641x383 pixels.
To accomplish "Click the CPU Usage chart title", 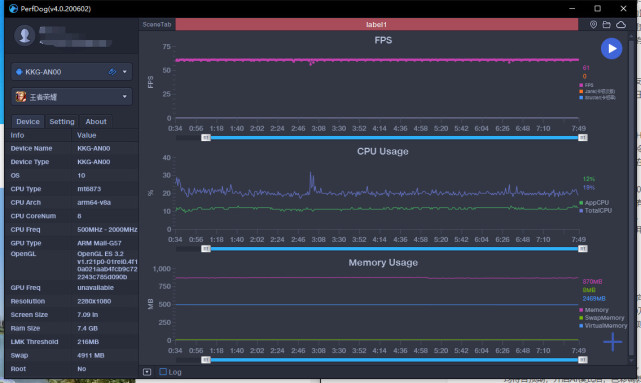I will [383, 151].
